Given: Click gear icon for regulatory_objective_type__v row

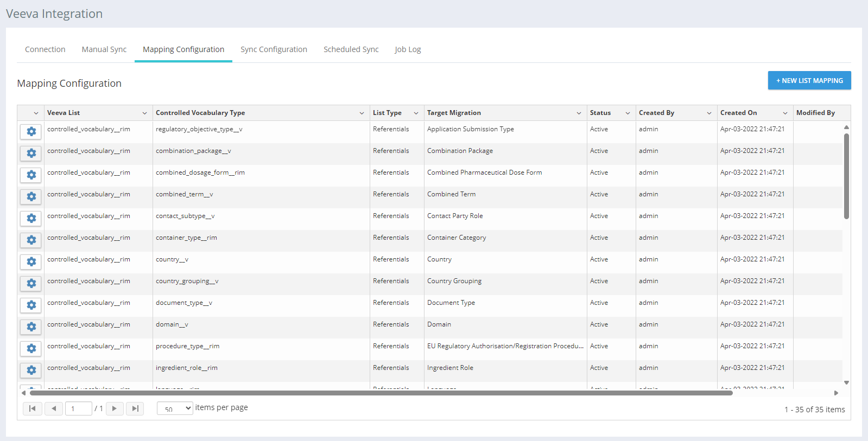Looking at the screenshot, I should coord(31,132).
